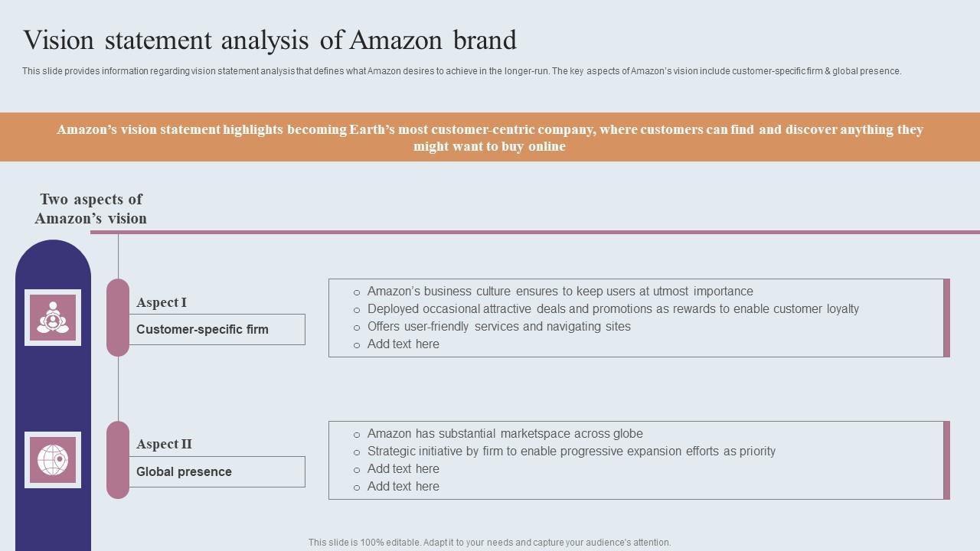The height and width of the screenshot is (551, 980).
Task: Click the last "Add text here" under Global presence
Action: click(x=403, y=487)
